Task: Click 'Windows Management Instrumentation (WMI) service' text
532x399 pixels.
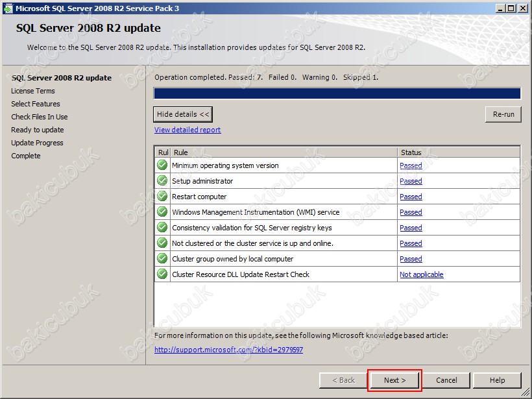Action: [x=256, y=212]
